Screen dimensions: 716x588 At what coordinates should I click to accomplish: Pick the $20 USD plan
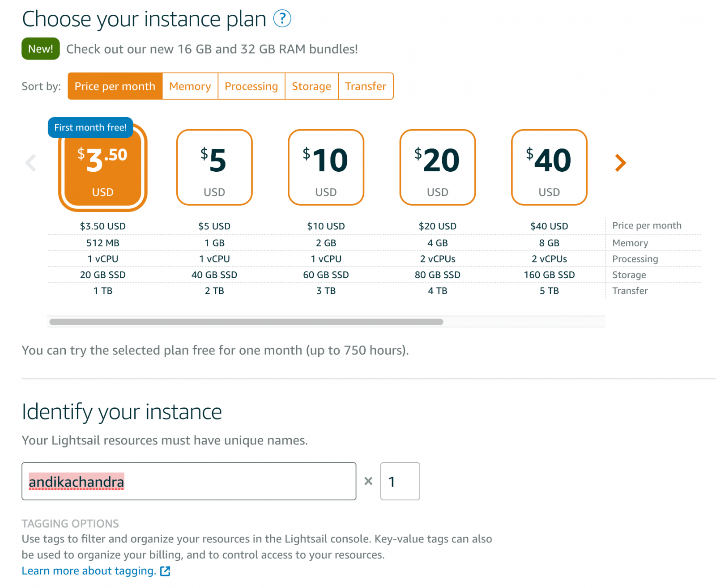click(437, 167)
